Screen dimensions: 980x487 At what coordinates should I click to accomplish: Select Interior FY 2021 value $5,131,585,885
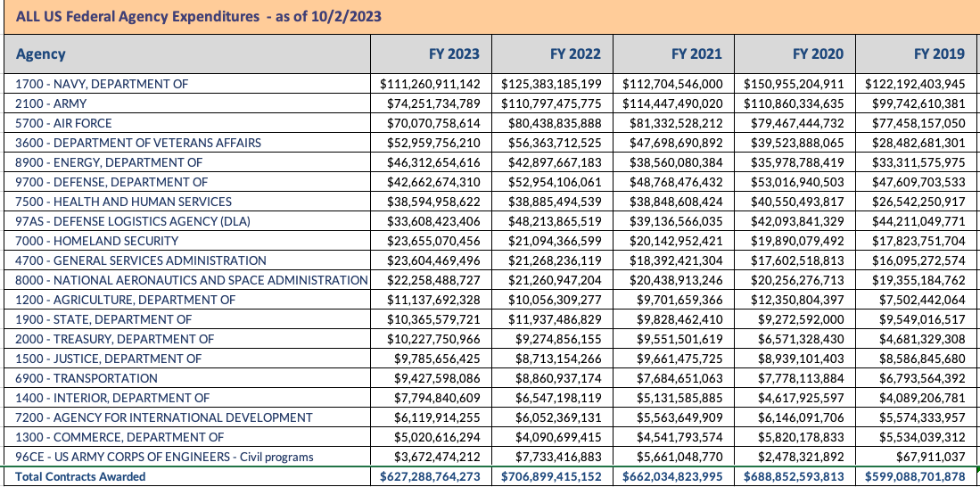click(680, 398)
